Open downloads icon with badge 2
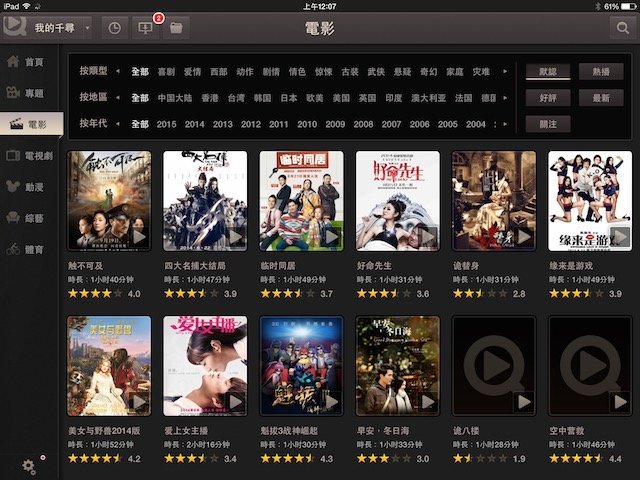This screenshot has width=640, height=480. [x=145, y=27]
